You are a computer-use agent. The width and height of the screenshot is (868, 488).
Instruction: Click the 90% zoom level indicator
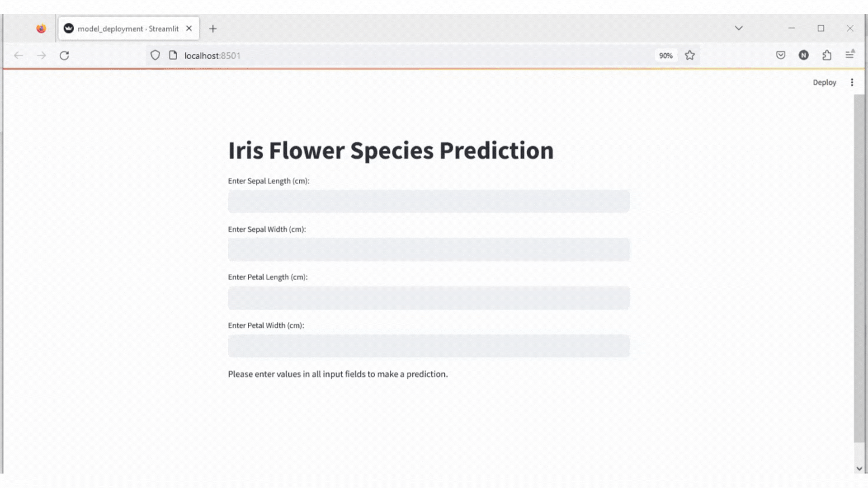(665, 56)
